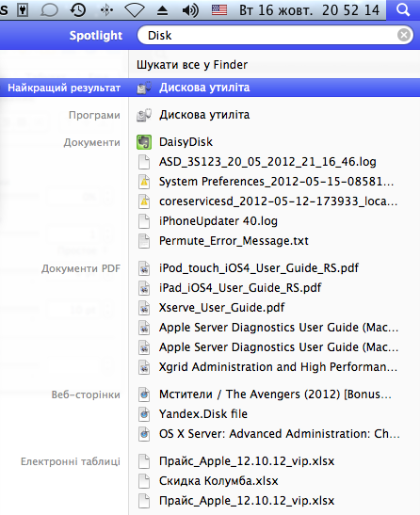The width and height of the screenshot is (420, 515).
Task: Open Permute_Error_Message.txt result
Action: (234, 241)
